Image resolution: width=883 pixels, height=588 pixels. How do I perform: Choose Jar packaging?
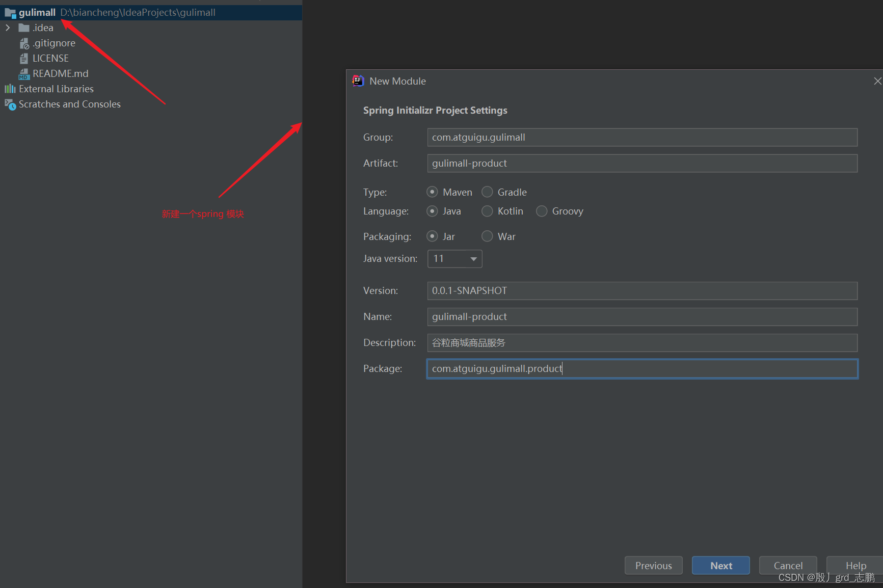click(x=432, y=236)
